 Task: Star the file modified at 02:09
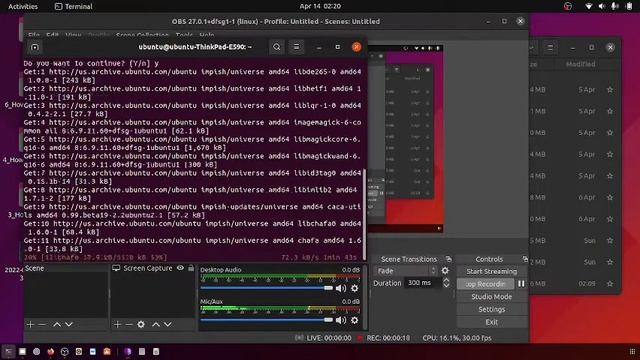coord(610,284)
